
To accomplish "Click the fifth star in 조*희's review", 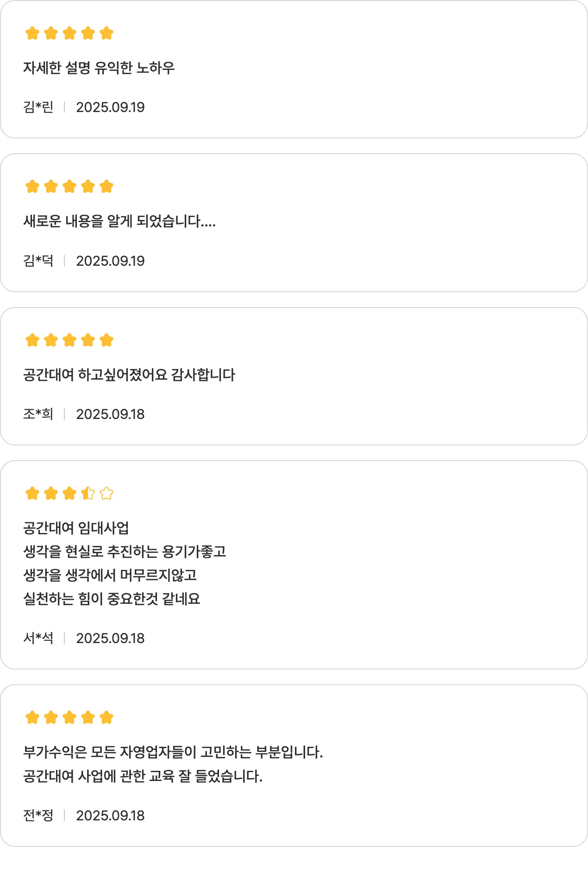I will tap(106, 340).
